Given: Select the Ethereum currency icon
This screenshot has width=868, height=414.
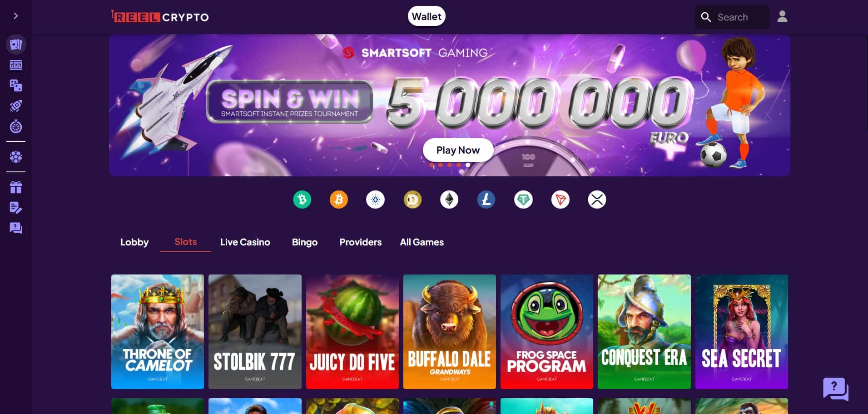Looking at the screenshot, I should [449, 200].
